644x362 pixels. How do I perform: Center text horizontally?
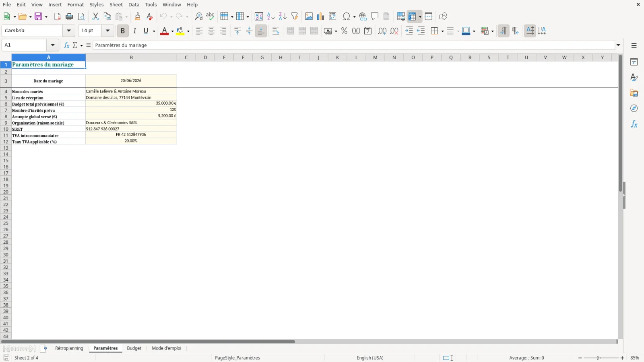211,31
